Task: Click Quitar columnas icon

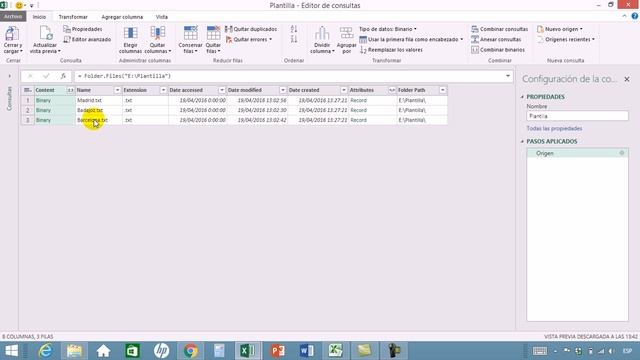Action: click(x=158, y=34)
